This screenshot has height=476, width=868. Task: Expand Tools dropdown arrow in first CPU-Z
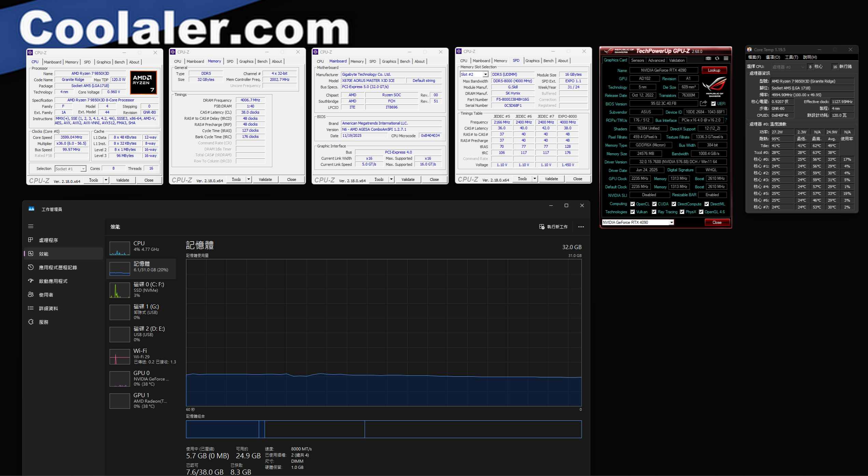click(106, 180)
